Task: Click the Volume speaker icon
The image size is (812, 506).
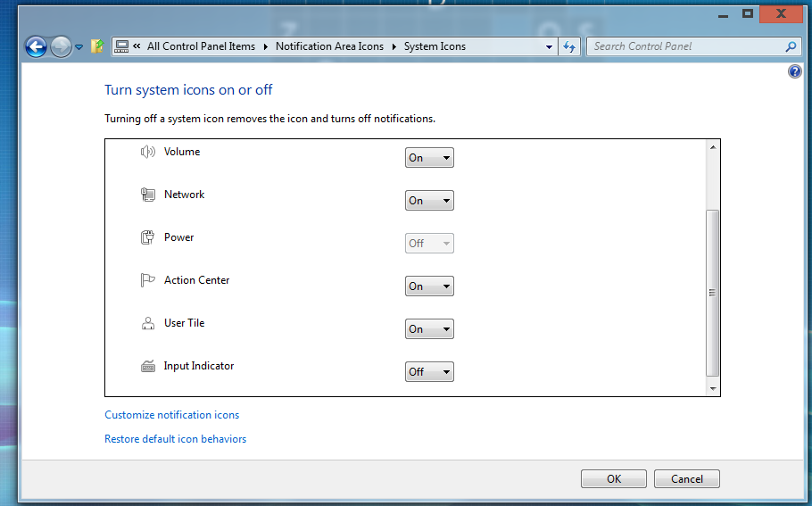Action: pos(148,152)
